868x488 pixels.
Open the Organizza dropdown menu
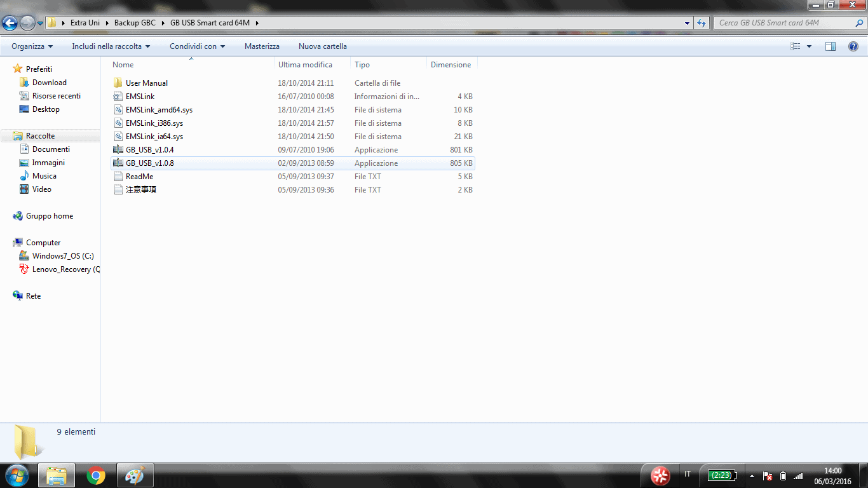click(x=32, y=46)
